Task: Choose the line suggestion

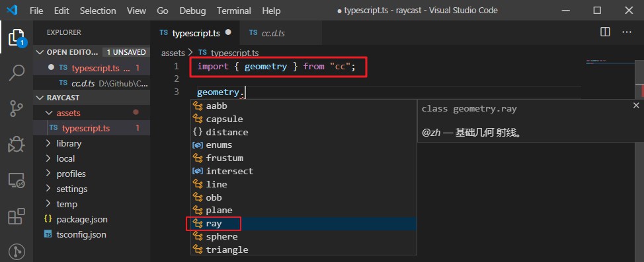Action: pyautogui.click(x=303, y=185)
